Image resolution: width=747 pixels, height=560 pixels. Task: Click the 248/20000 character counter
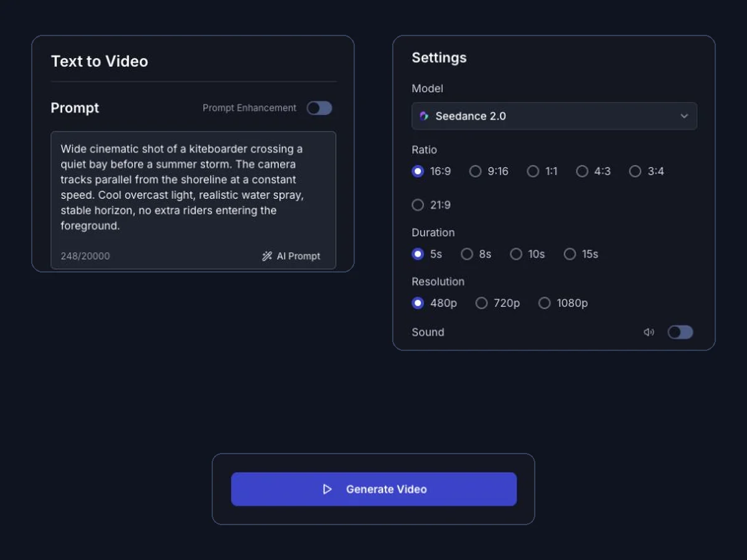pyautogui.click(x=85, y=256)
